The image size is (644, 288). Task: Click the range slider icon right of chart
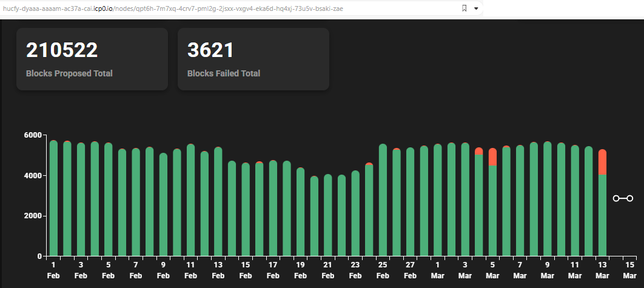(623, 198)
